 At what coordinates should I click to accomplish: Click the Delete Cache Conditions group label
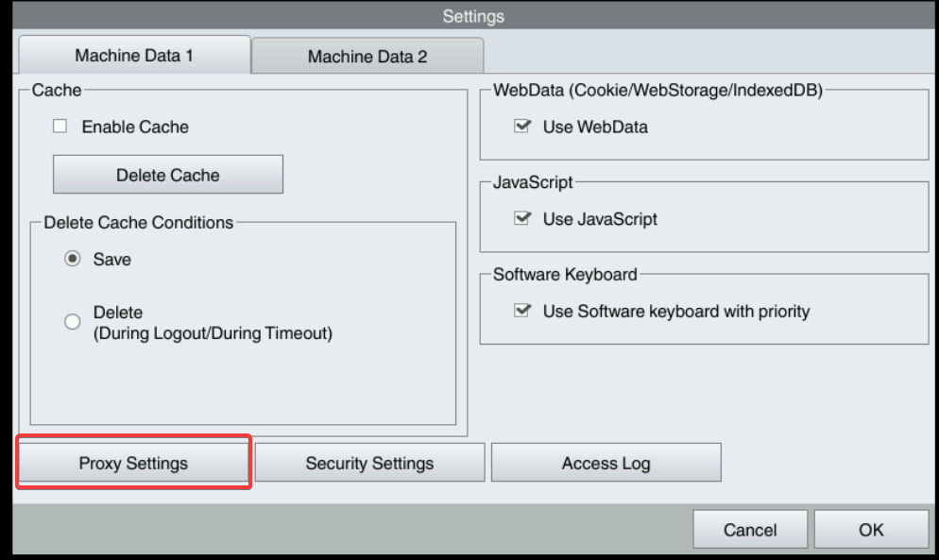tap(139, 223)
